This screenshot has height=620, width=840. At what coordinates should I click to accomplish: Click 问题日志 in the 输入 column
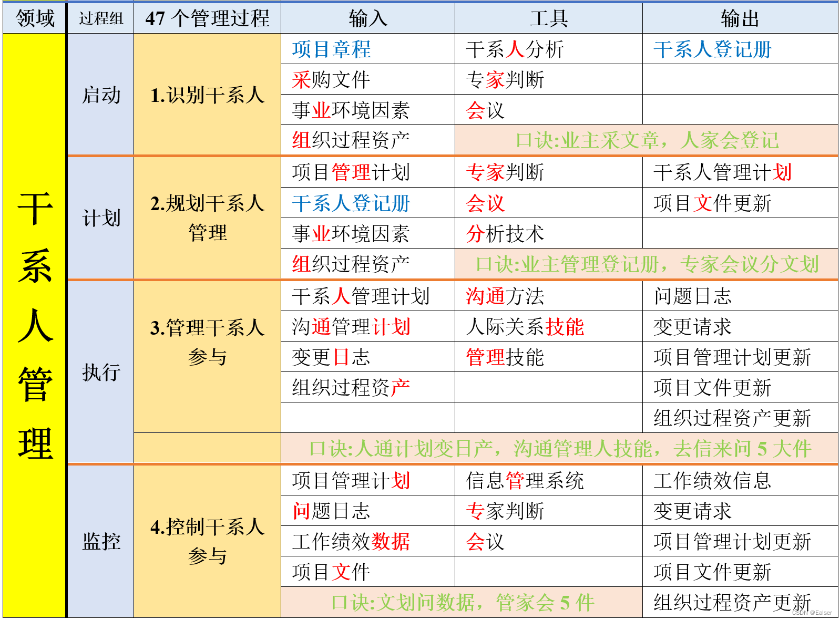tap(368, 511)
